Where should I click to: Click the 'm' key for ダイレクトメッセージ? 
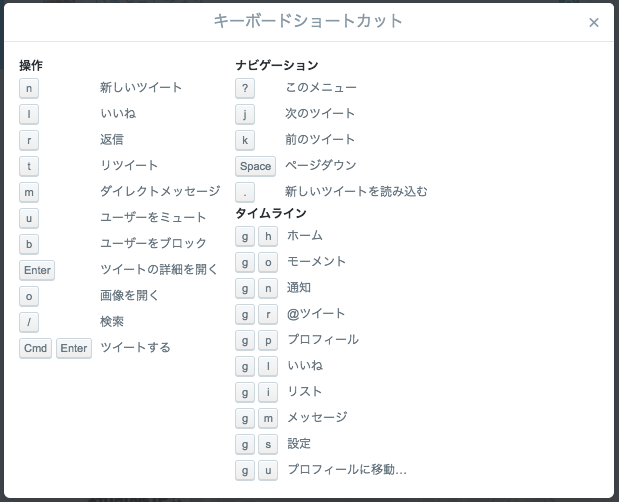pos(29,192)
